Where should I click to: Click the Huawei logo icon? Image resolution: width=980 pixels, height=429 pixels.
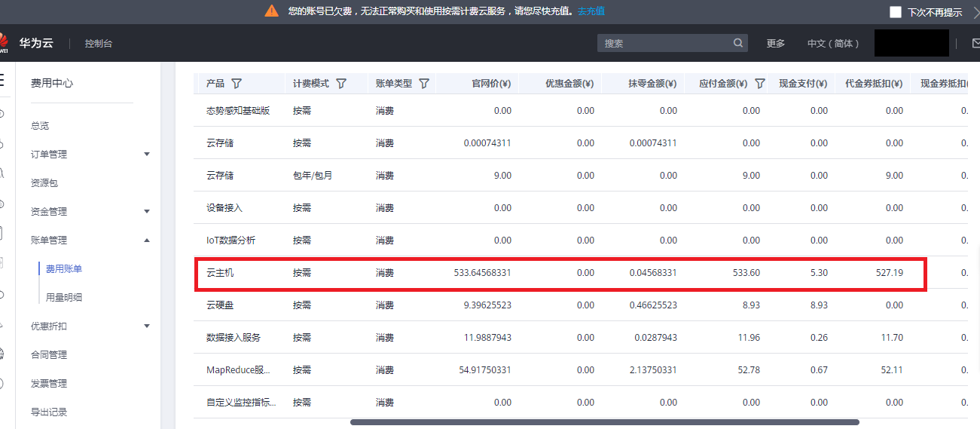point(2,43)
